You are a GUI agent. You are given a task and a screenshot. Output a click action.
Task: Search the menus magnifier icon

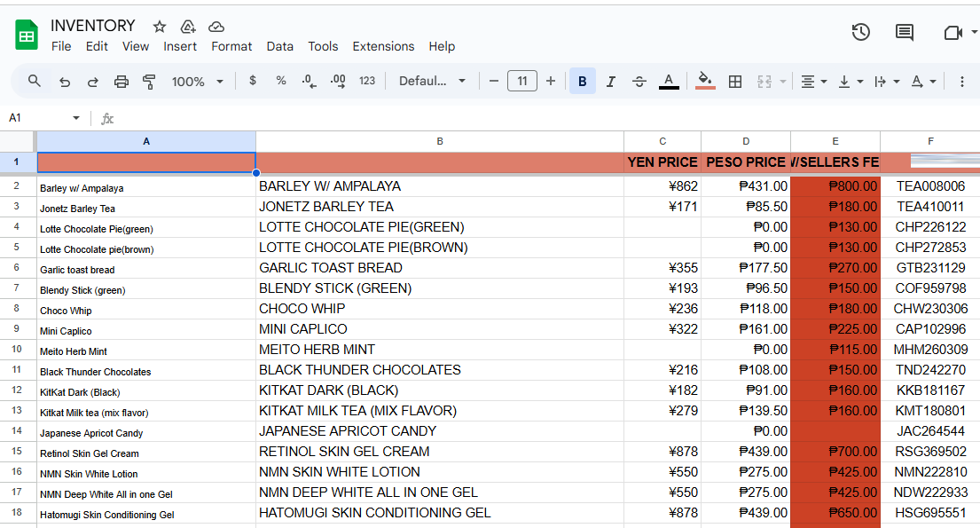point(35,81)
